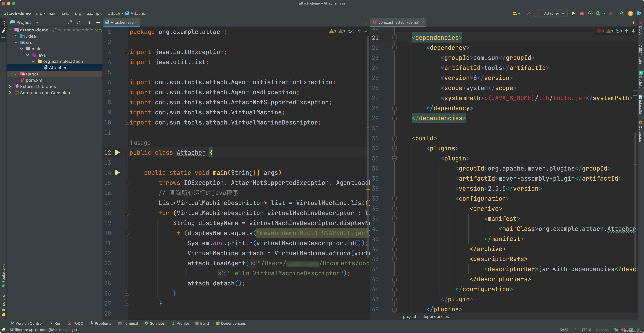Click run gutter arrow beside class Attacher
Screen dimensions: 644x333
tap(117, 153)
